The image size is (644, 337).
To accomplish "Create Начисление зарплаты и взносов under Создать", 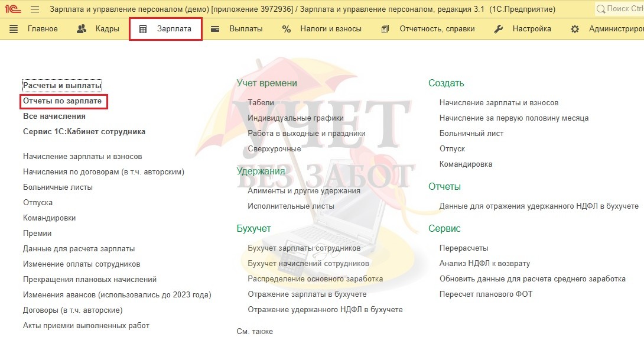I will [499, 103].
